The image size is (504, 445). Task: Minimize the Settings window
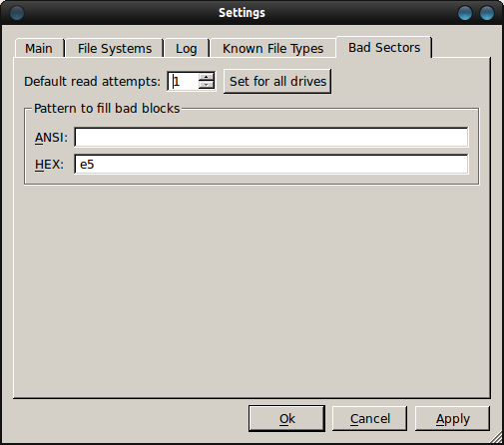click(x=465, y=13)
